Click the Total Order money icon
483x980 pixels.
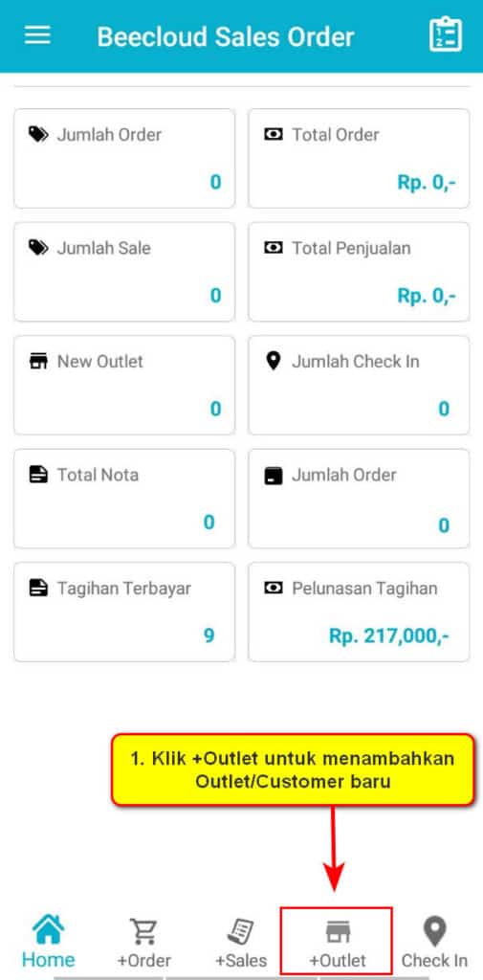(273, 134)
